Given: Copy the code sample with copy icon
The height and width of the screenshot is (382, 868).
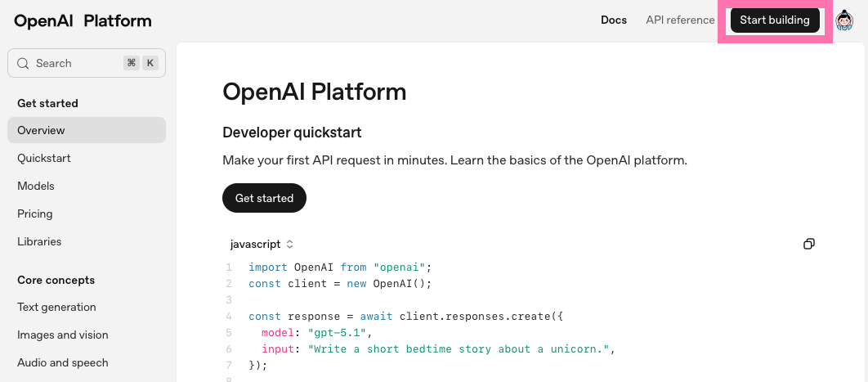Looking at the screenshot, I should [808, 244].
